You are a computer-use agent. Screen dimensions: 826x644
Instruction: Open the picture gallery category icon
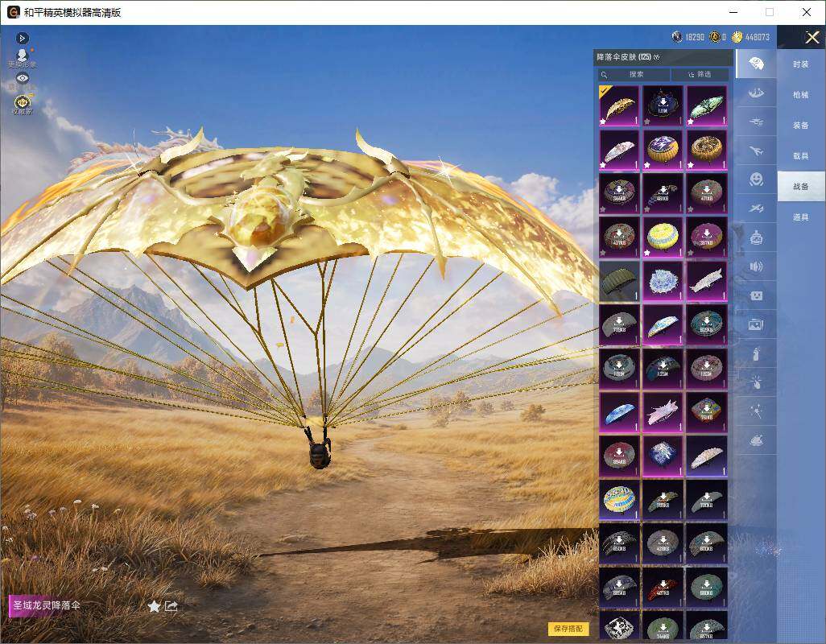click(x=756, y=325)
